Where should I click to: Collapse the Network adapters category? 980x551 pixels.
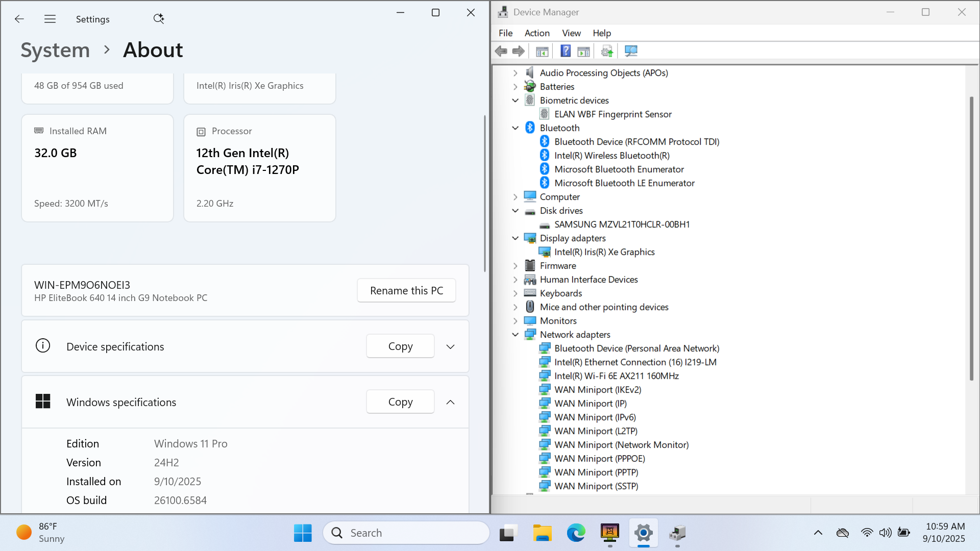point(516,335)
